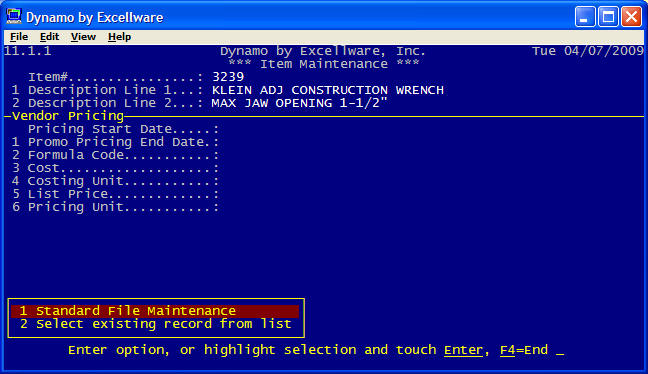Click the Cost field label

coord(123,168)
